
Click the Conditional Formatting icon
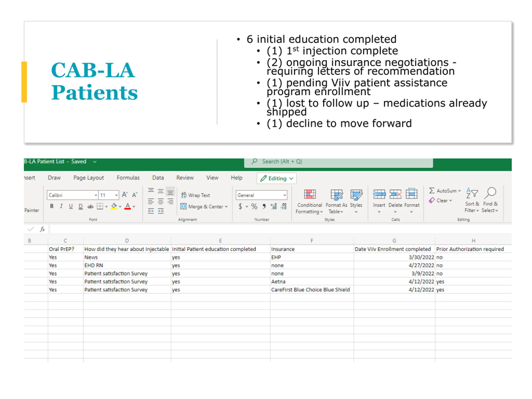point(309,194)
